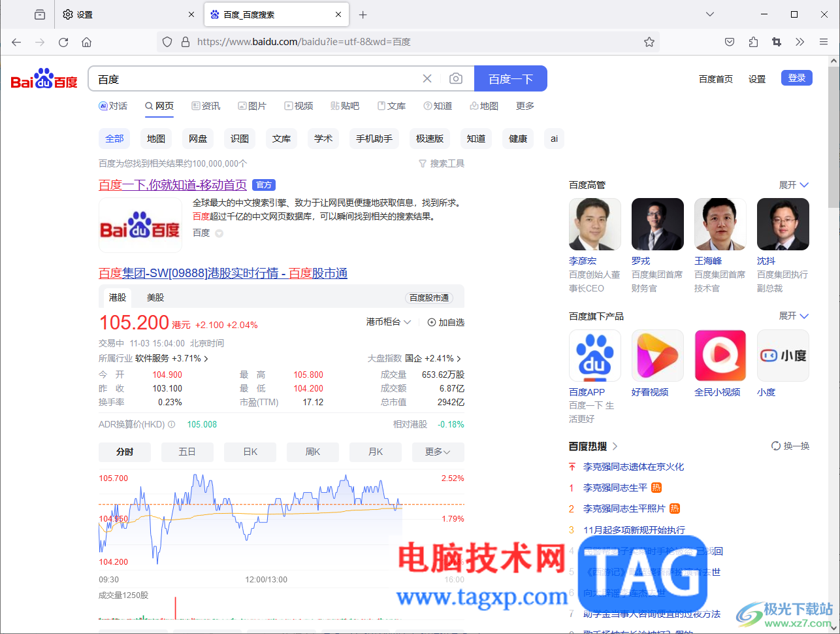
Task: Open the 图片 search category tab
Action: [252, 106]
